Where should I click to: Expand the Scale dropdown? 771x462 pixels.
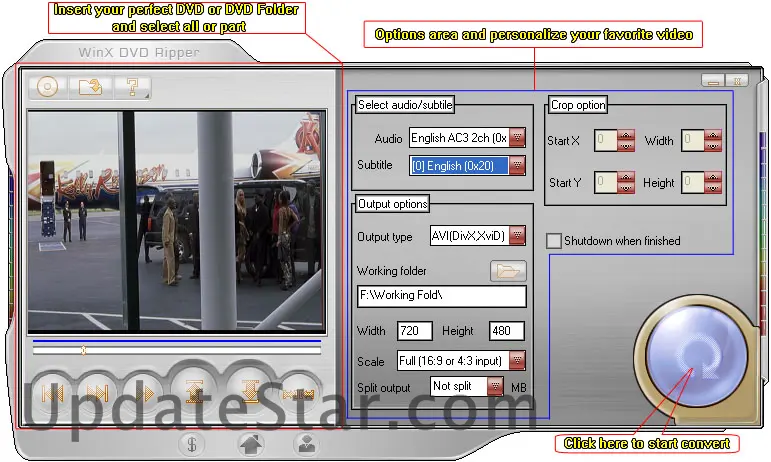[517, 360]
